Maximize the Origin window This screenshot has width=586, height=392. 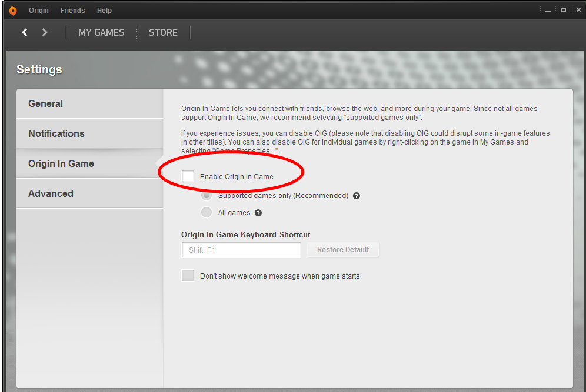[x=563, y=10]
